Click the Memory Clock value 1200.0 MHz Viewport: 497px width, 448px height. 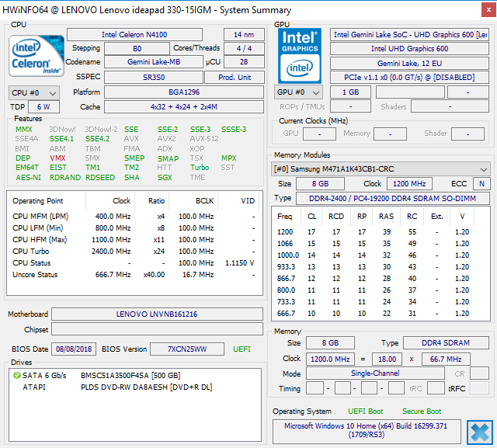click(330, 359)
